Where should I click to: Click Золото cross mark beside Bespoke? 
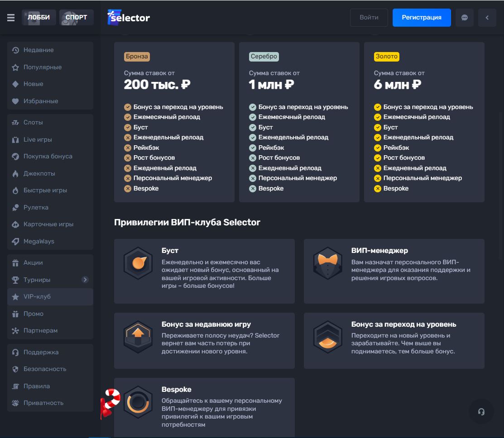(378, 188)
